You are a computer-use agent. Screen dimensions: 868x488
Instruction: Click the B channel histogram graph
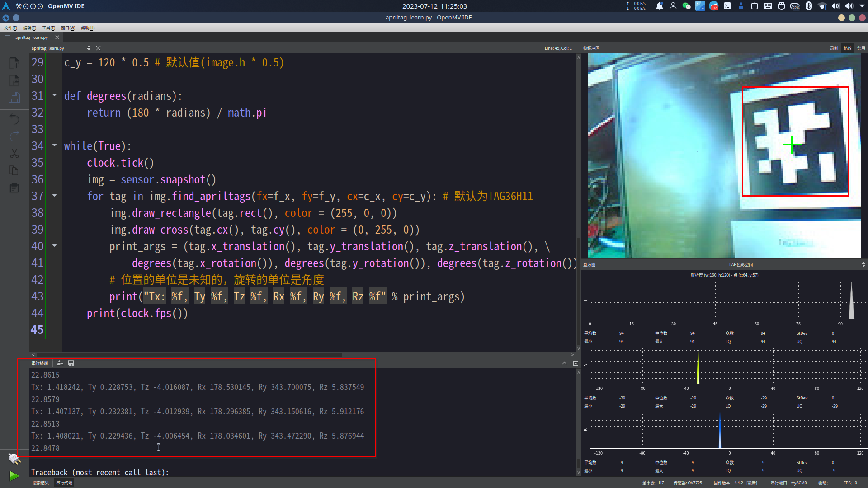(x=728, y=430)
